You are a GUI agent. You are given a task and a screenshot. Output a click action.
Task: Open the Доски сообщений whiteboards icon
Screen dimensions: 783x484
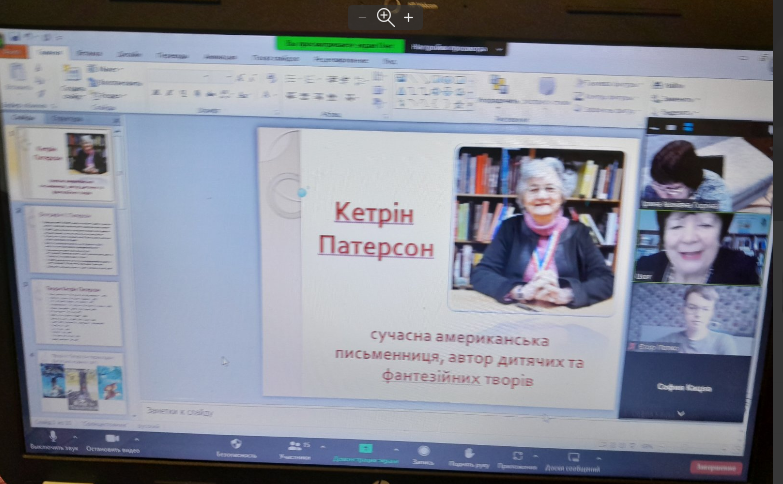[573, 457]
